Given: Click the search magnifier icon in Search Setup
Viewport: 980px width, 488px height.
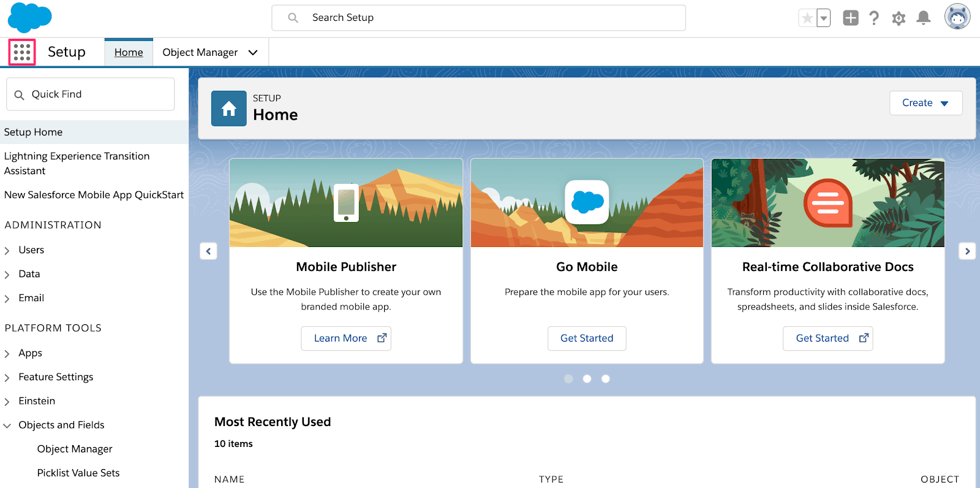Looking at the screenshot, I should point(293,18).
